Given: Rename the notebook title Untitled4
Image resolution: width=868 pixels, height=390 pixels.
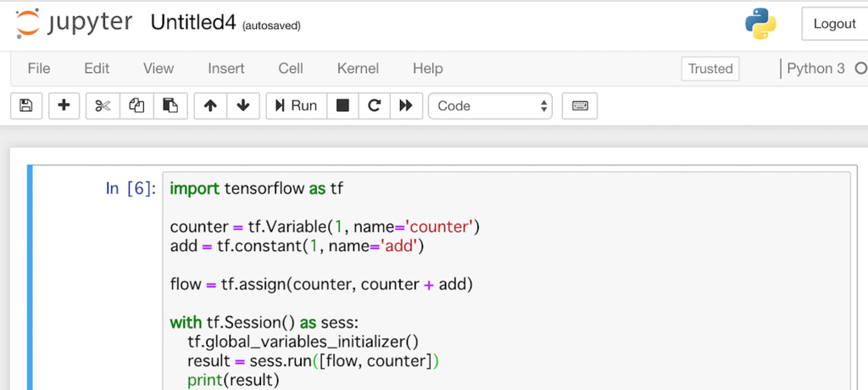Looking at the screenshot, I should click(193, 23).
